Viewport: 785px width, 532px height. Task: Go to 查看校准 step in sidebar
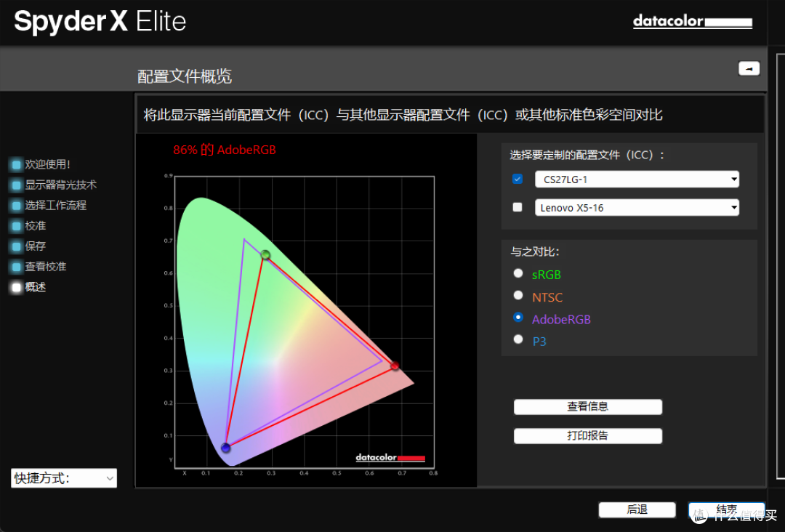[46, 267]
